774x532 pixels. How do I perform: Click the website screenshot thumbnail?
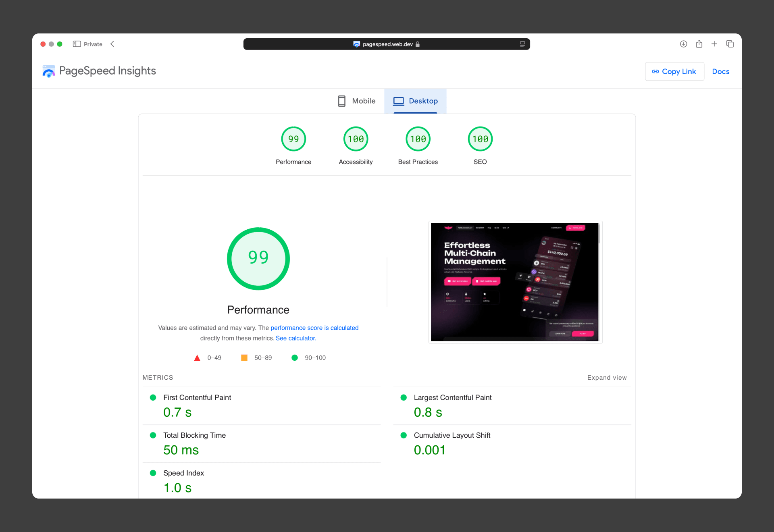[x=515, y=282]
